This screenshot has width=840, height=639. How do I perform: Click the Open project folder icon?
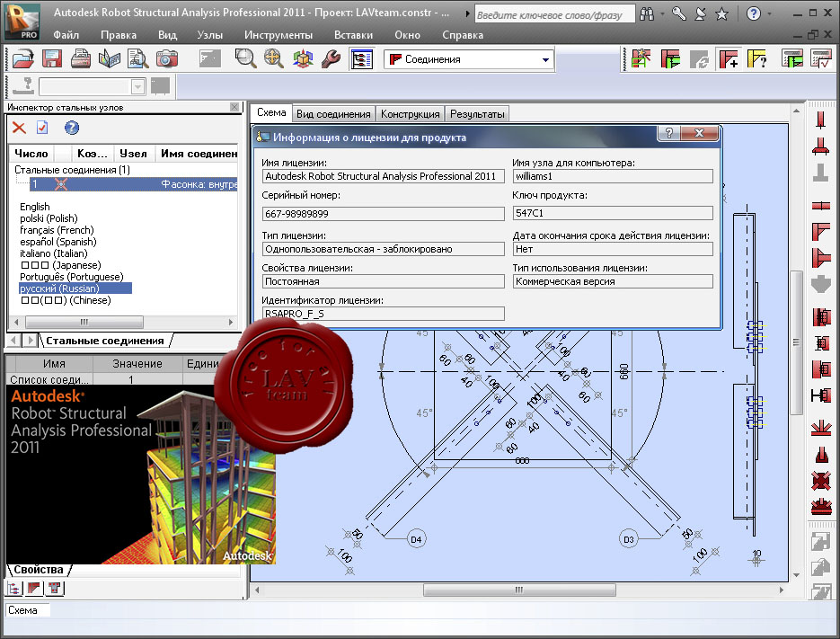(22, 58)
